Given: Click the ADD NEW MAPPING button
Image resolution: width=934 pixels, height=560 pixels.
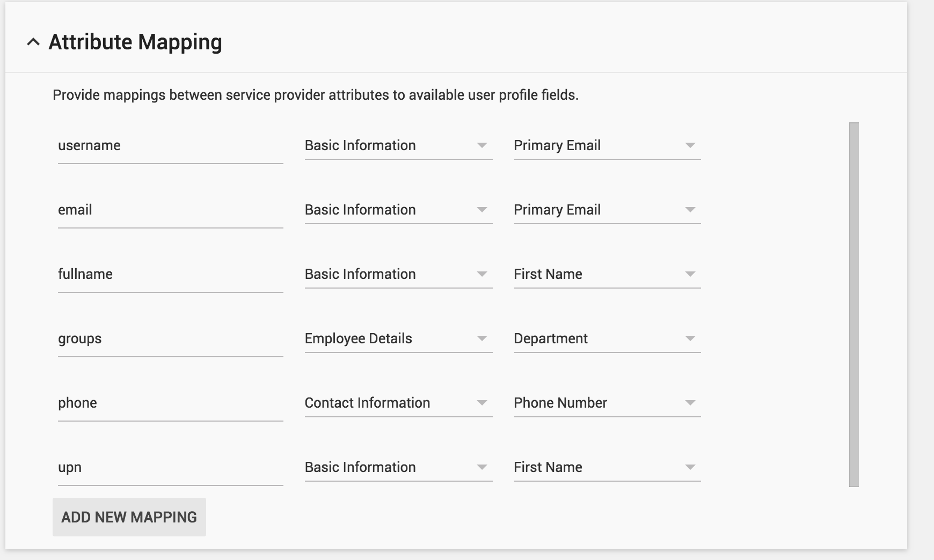Looking at the screenshot, I should pyautogui.click(x=129, y=517).
